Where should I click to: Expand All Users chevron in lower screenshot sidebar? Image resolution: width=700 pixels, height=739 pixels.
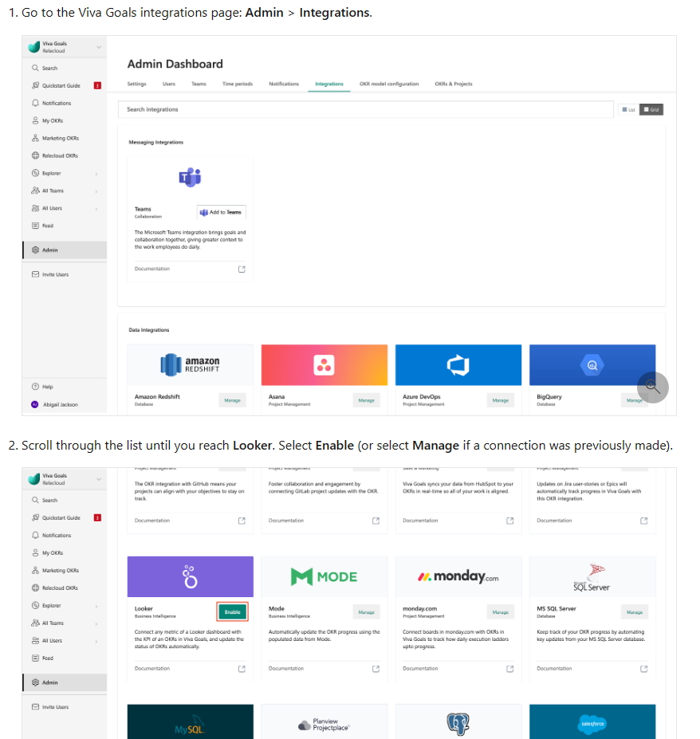coord(96,641)
